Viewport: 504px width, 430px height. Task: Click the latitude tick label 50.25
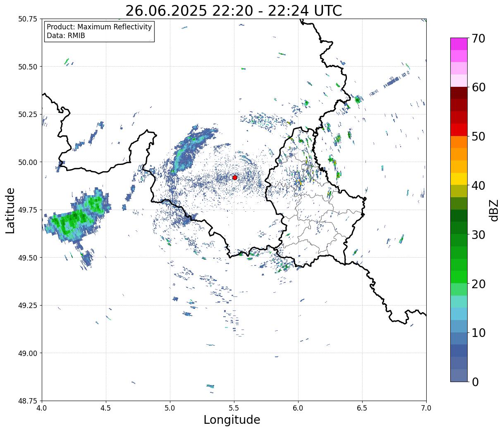(28, 115)
